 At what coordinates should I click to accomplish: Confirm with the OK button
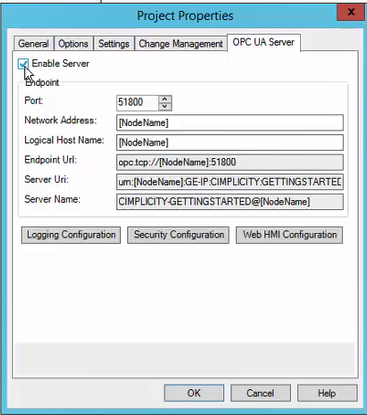pyautogui.click(x=194, y=393)
